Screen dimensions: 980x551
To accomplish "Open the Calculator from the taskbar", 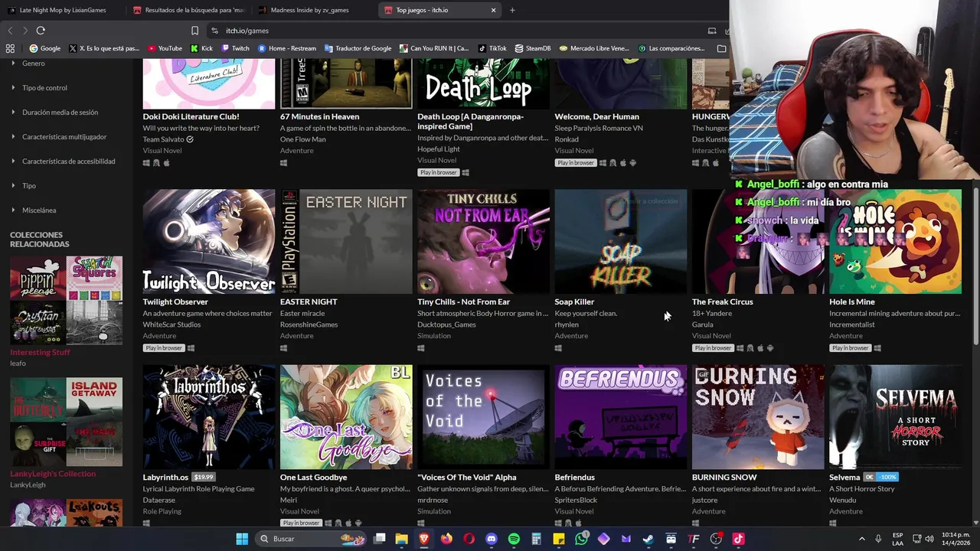I will (536, 539).
